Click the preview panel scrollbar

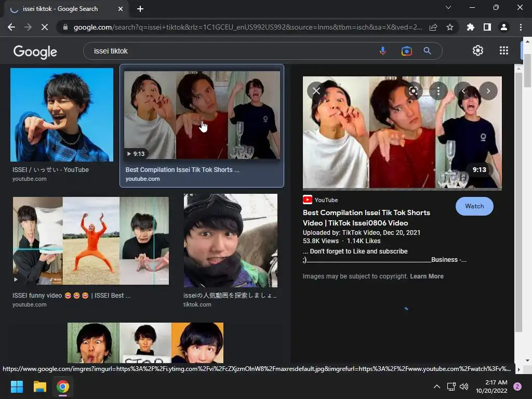point(518,202)
